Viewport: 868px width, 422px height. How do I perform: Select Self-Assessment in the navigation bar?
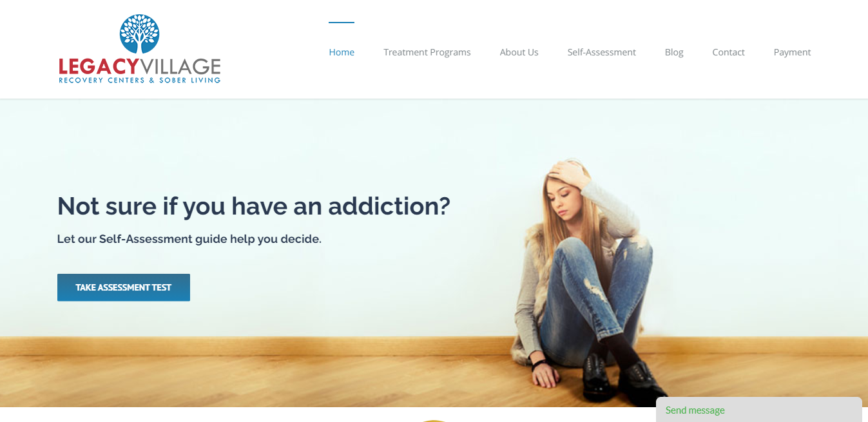click(601, 52)
